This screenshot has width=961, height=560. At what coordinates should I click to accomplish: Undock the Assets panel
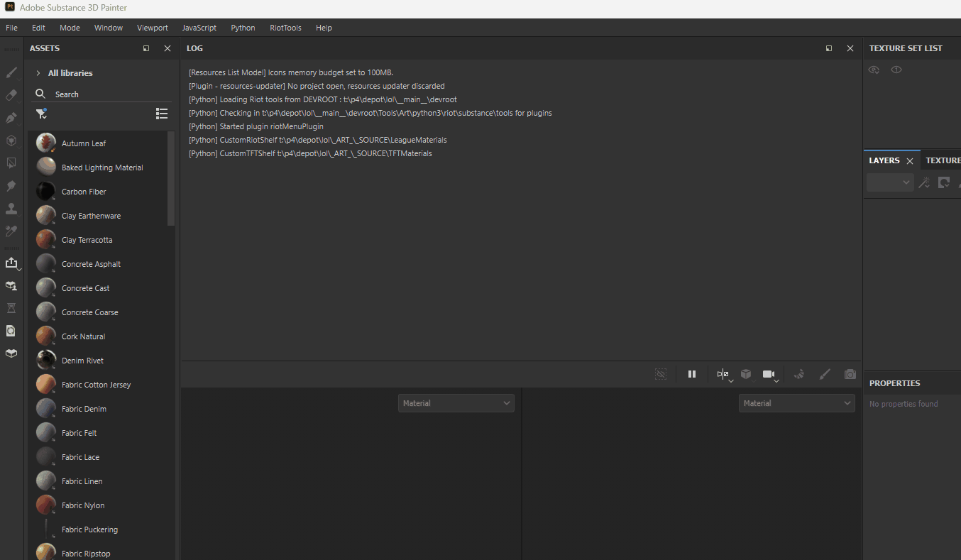pos(146,48)
